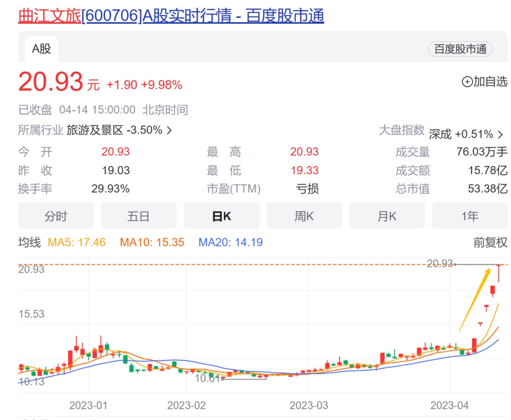This screenshot has width=511, height=420.
Task: Click the +9.98% change percentage
Action: [x=162, y=85]
